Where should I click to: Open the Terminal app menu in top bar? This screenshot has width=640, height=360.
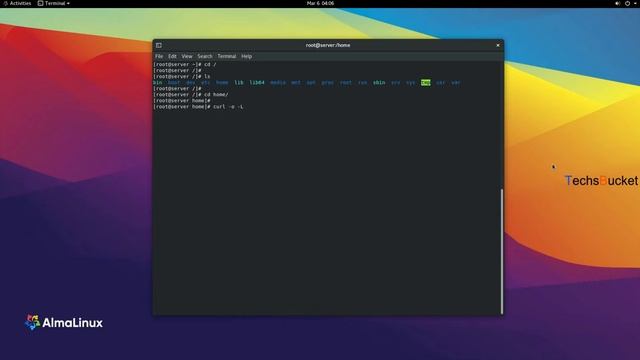coord(53,3)
